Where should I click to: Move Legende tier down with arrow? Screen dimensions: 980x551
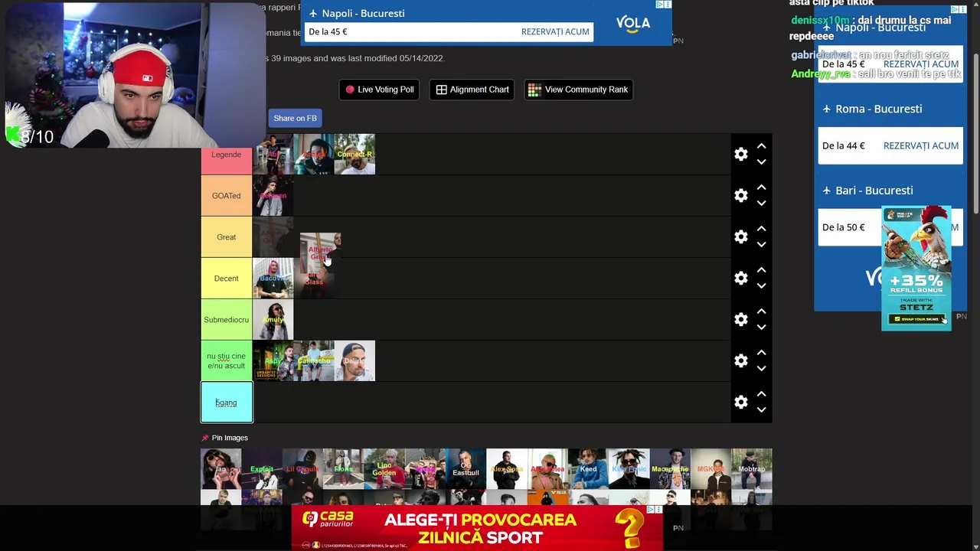761,162
